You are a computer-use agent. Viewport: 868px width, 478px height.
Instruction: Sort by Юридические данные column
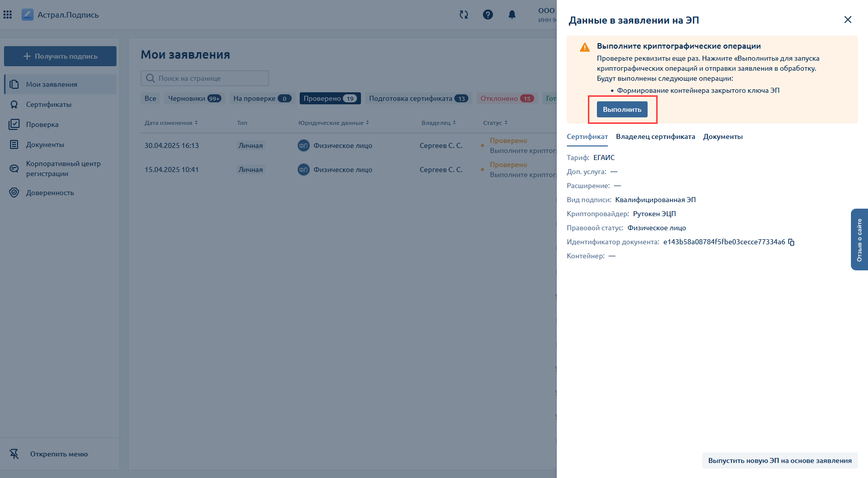click(333, 123)
